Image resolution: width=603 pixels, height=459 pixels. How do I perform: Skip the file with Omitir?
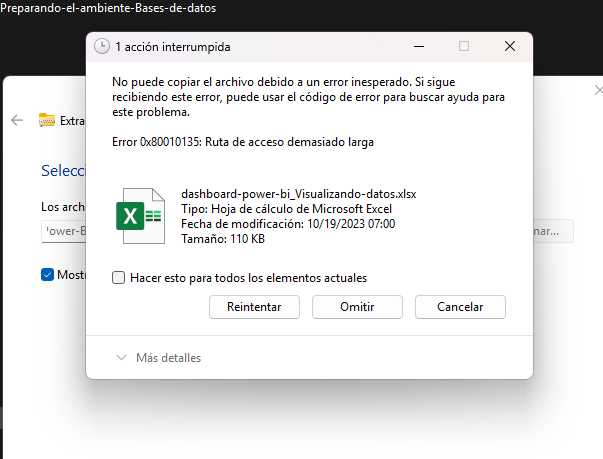click(357, 307)
